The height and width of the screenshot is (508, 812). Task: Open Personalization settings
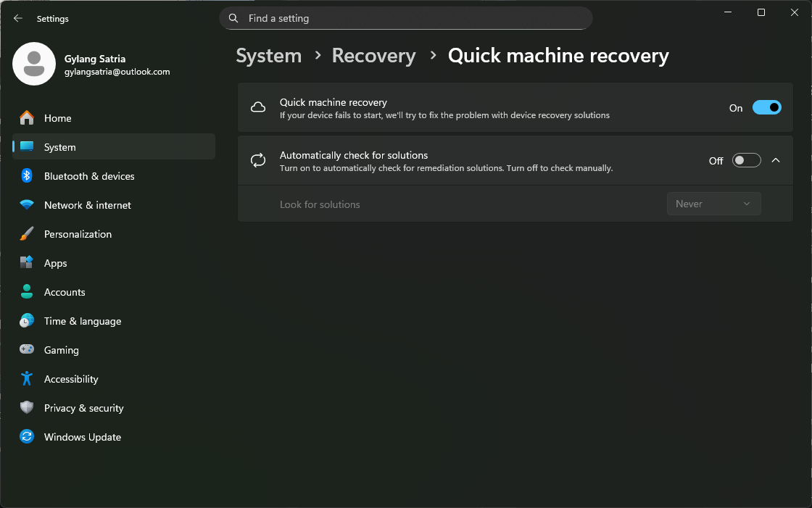(x=78, y=234)
